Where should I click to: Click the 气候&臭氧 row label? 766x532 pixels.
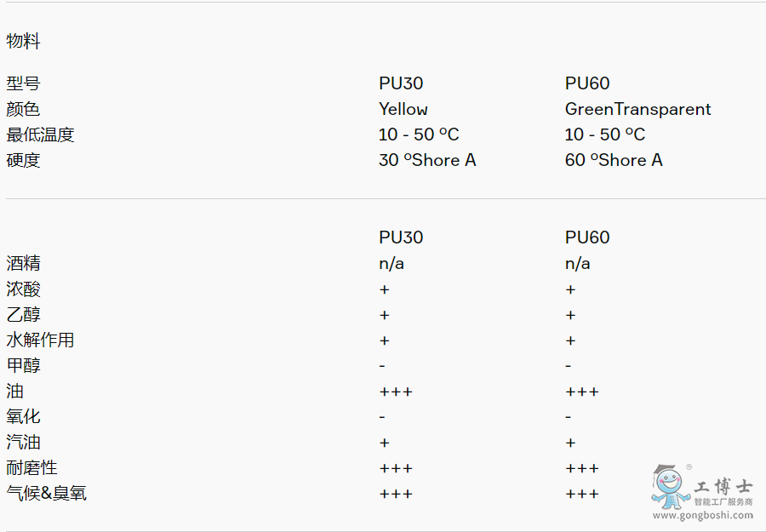tap(47, 493)
